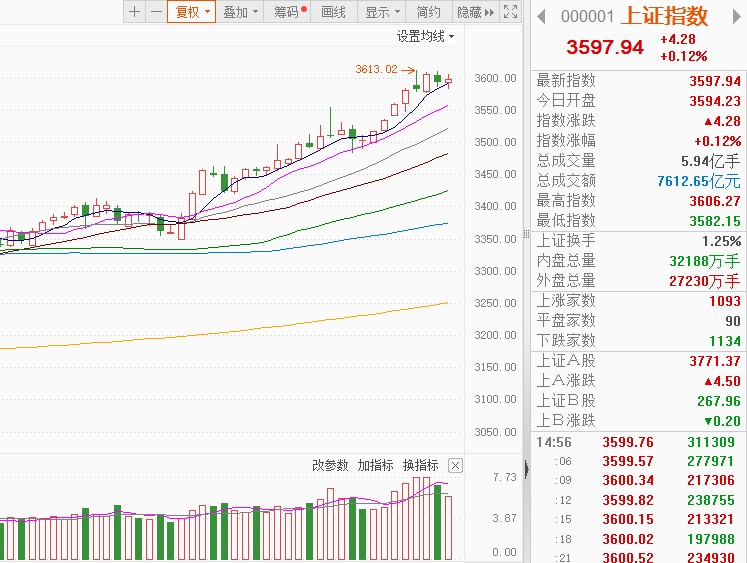Click the 3250.00 price axis label
The height and width of the screenshot is (563, 747).
(495, 303)
